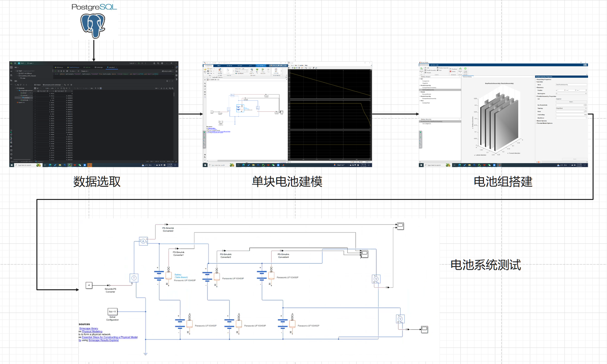Viewport: 607px width, 364px height.
Task: Open the Simscape library link
Action: tap(89, 328)
